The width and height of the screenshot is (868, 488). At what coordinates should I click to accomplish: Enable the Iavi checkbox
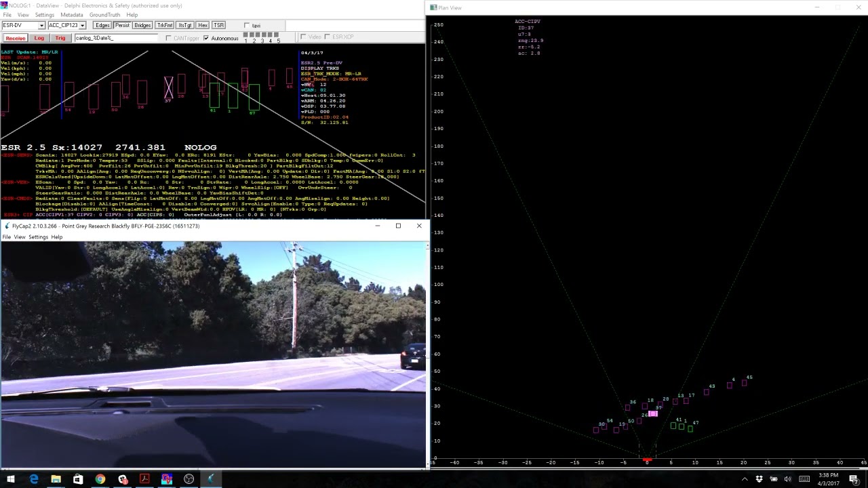pos(247,26)
